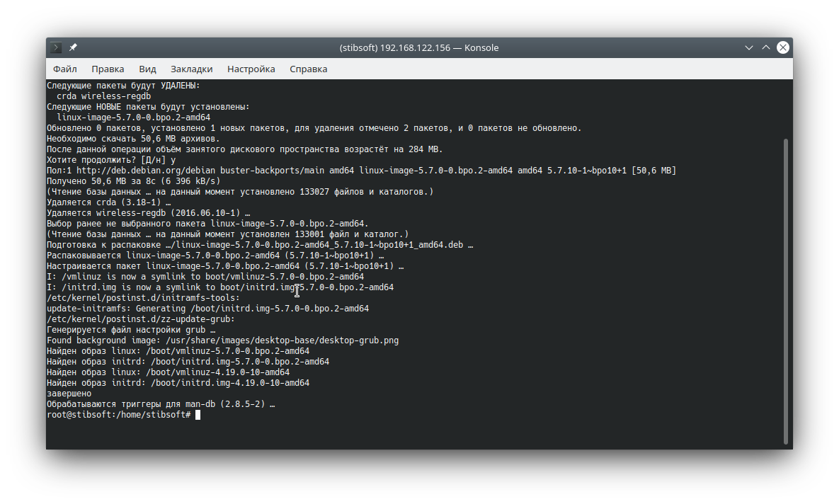
Task: Click 'Следующие пакеты будут УДАЛЕНЫ:' line
Action: tap(123, 86)
